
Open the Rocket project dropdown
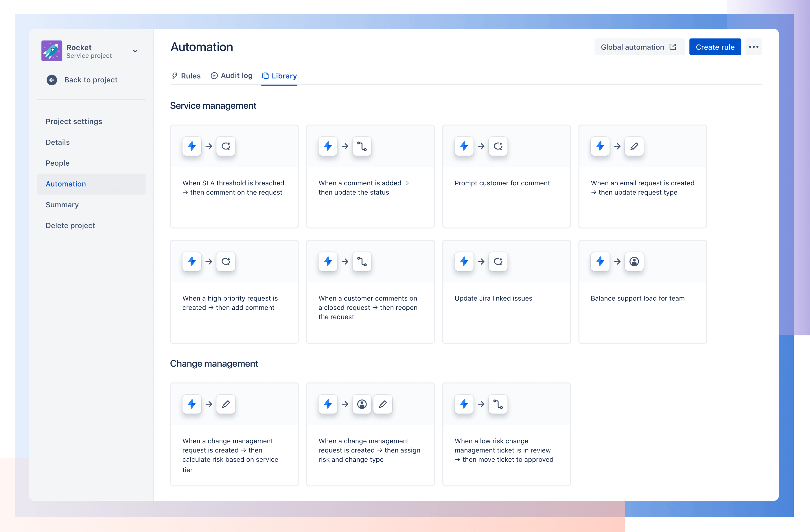click(135, 52)
